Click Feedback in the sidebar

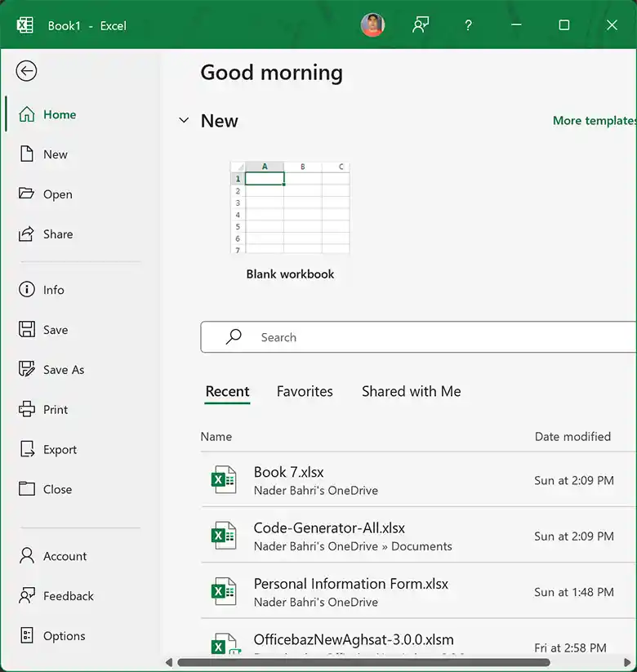pyautogui.click(x=56, y=596)
